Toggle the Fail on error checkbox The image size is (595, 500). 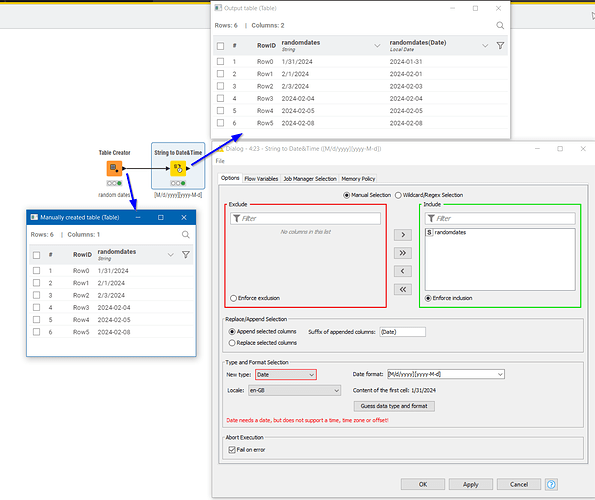click(232, 450)
